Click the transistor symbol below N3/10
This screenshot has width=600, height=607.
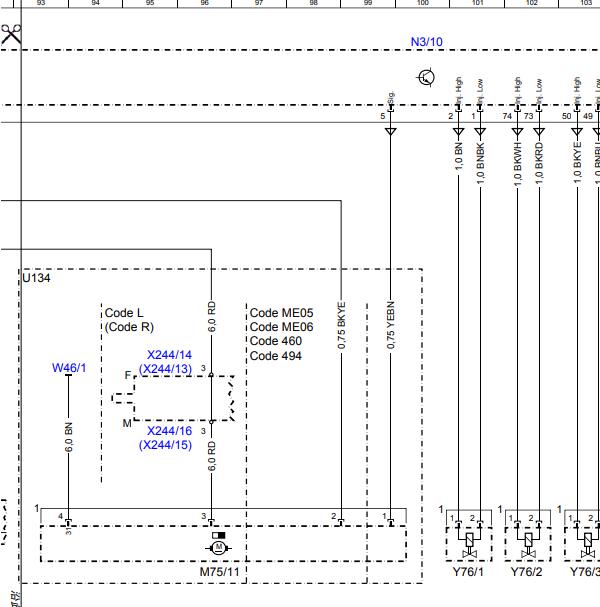tap(426, 77)
